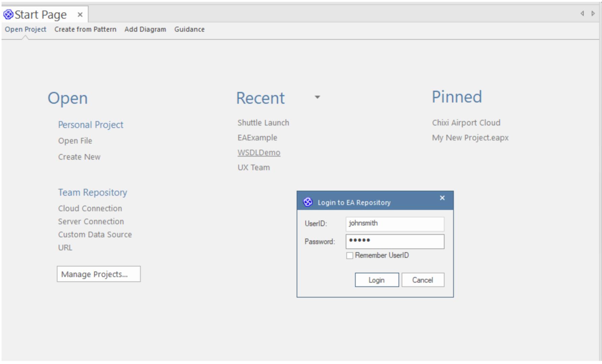Close the Start Page tab
The image size is (602, 364).
pyautogui.click(x=80, y=14)
